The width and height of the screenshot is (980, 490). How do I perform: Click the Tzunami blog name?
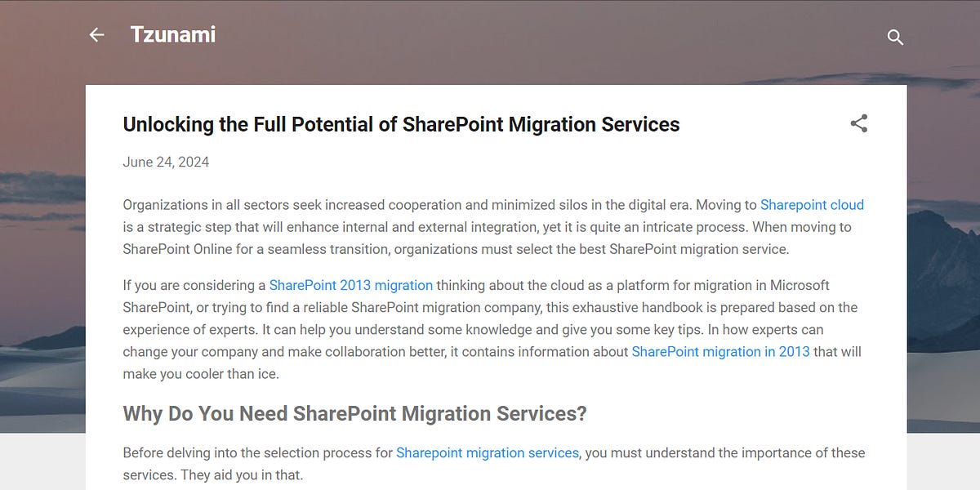tap(173, 34)
